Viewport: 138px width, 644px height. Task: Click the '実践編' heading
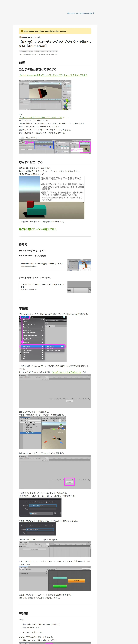coord(24,614)
